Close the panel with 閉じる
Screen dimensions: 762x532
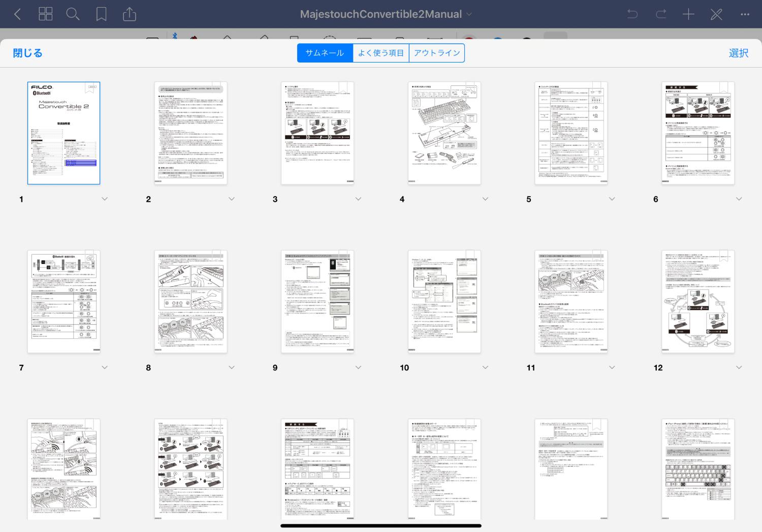27,53
